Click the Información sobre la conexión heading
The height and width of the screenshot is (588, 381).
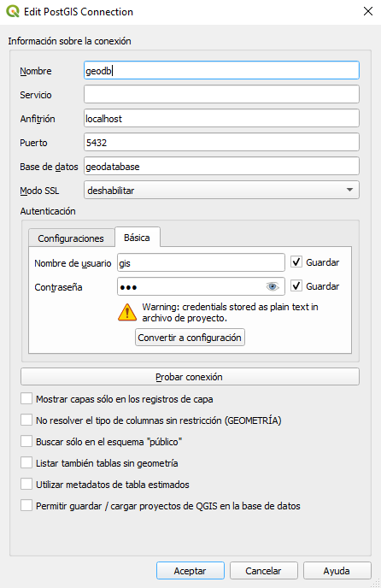pyautogui.click(x=70, y=41)
